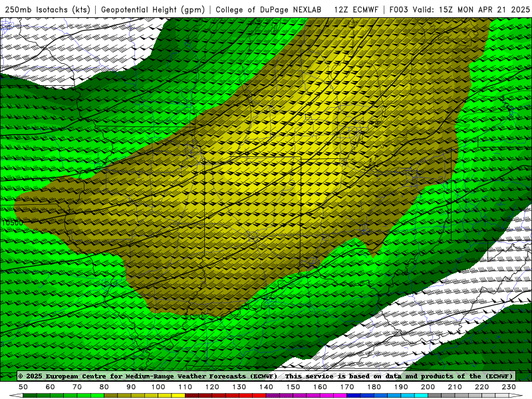The width and height of the screenshot is (532, 399).
Task: Click the "F003 Valid: 15Z MON APR 21 2025" text
Action: pos(460,9)
